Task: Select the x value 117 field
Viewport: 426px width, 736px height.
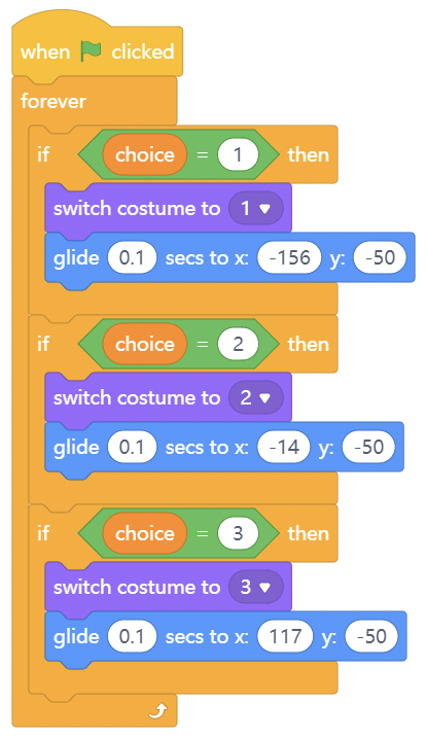Action: pos(285,636)
